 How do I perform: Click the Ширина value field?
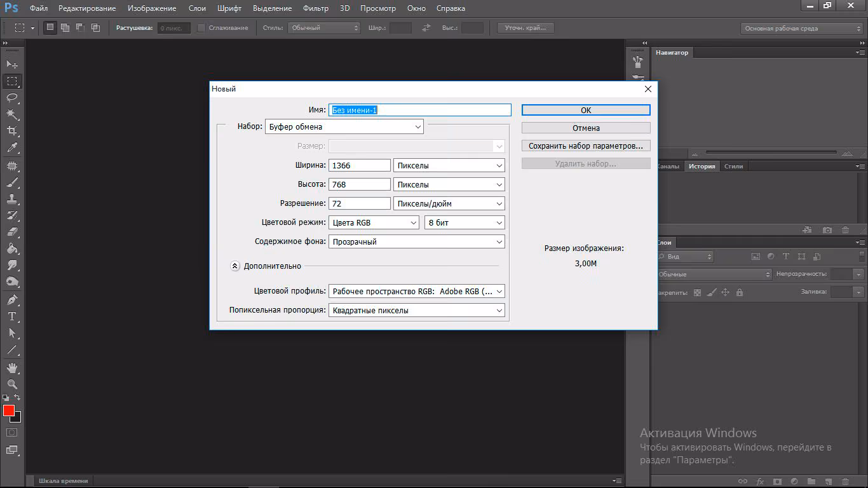point(360,165)
